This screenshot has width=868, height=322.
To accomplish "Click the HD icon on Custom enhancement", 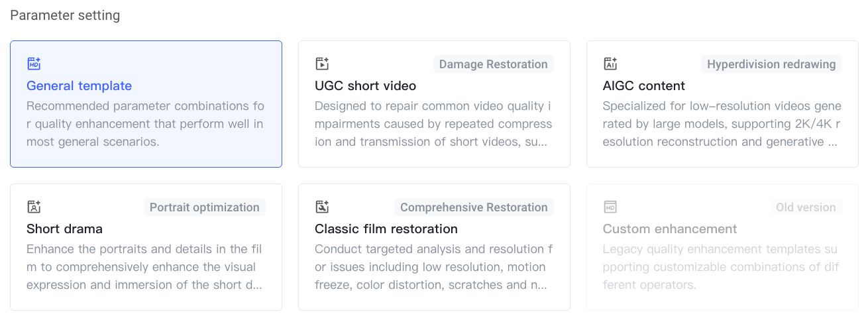I will 610,207.
